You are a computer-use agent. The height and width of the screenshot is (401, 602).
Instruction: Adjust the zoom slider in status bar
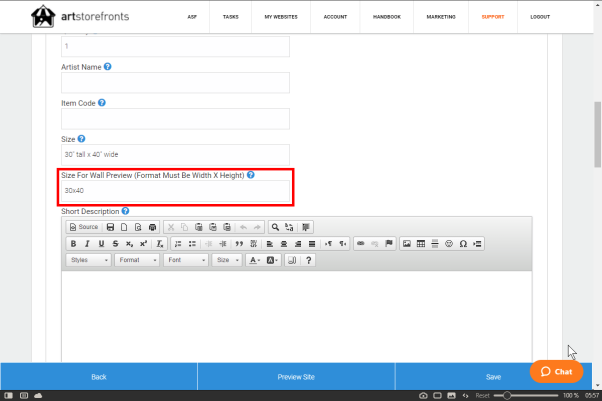coord(509,396)
